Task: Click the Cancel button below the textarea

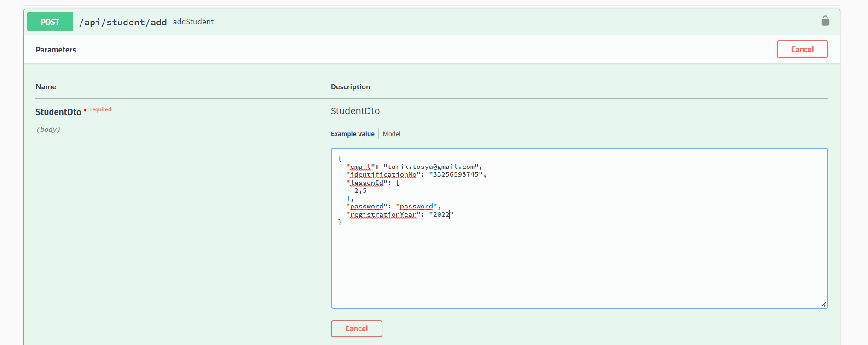Action: [356, 328]
